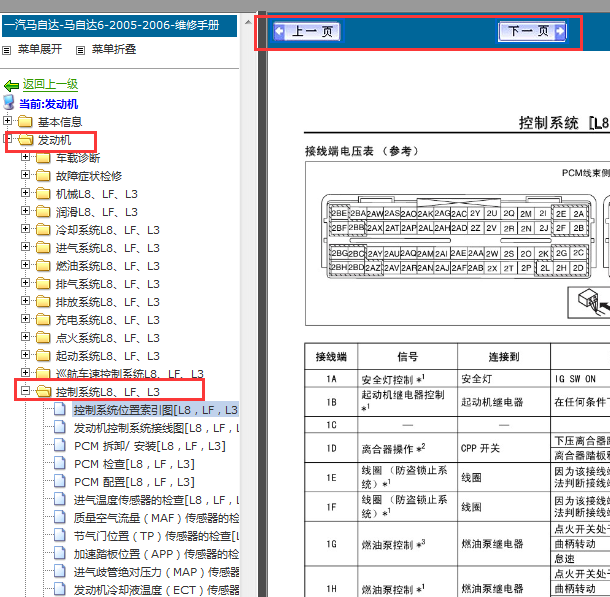This screenshot has width=610, height=597.
Task: Click the 一汽马自达-马自达6 manual title bar
Action: click(119, 26)
